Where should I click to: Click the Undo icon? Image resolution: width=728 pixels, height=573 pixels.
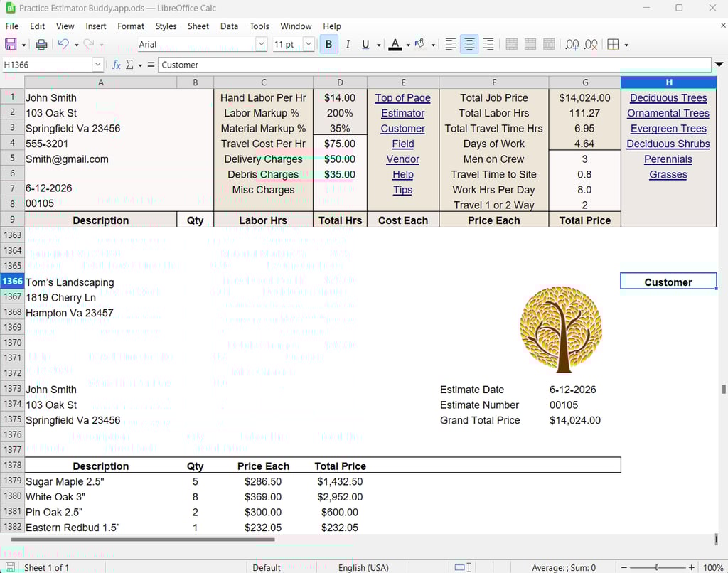(63, 43)
